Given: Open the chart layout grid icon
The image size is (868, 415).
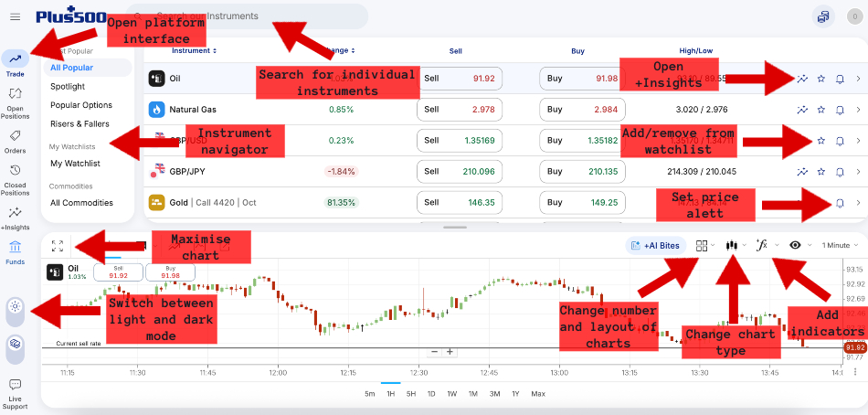Looking at the screenshot, I should pyautogui.click(x=702, y=246).
